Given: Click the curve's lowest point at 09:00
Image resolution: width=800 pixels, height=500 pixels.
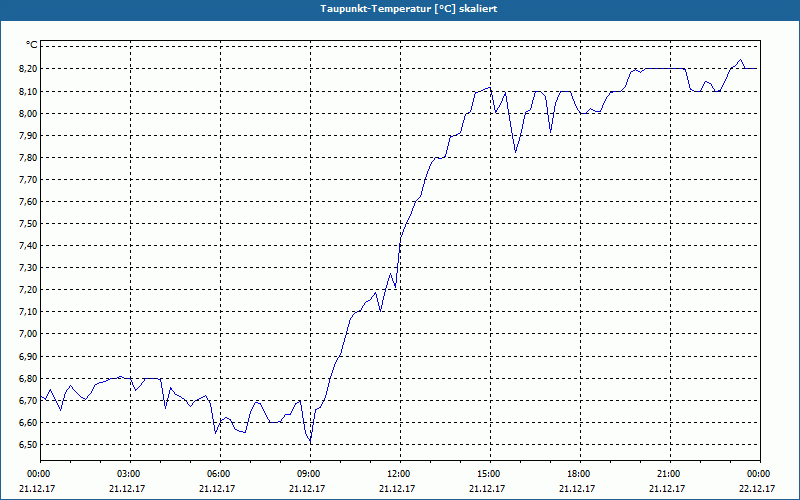Looking at the screenshot, I should (x=310, y=442).
